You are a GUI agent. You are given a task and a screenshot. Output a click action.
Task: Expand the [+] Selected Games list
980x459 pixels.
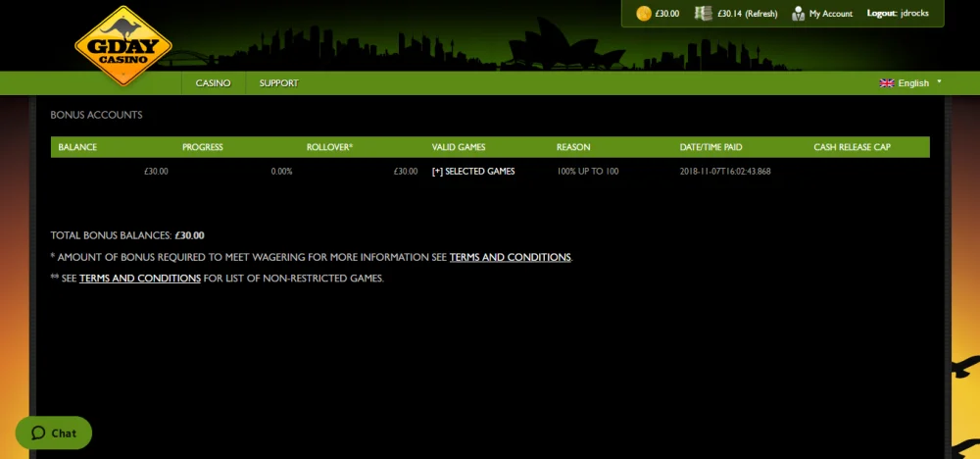(x=473, y=172)
